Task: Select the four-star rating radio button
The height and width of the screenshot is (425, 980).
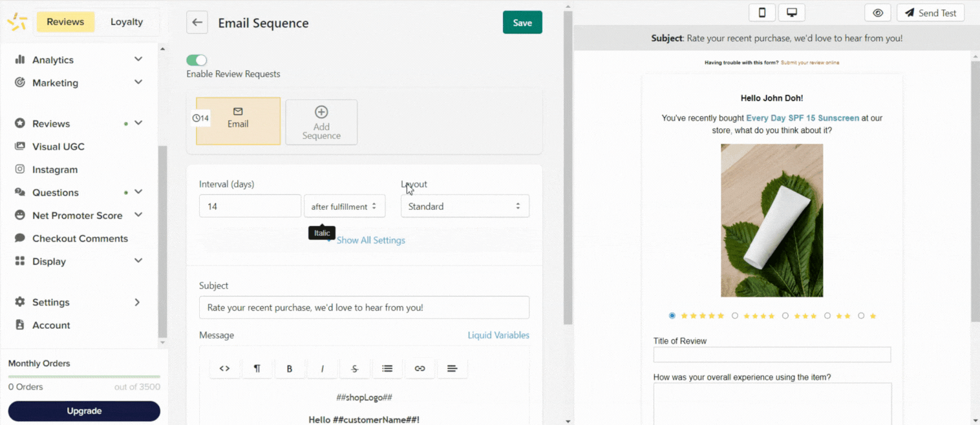Action: (735, 316)
